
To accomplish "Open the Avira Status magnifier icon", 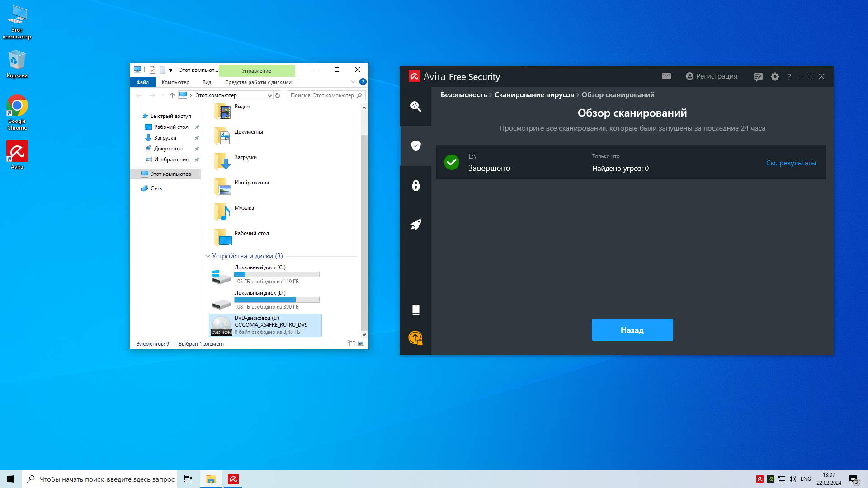I will [415, 107].
